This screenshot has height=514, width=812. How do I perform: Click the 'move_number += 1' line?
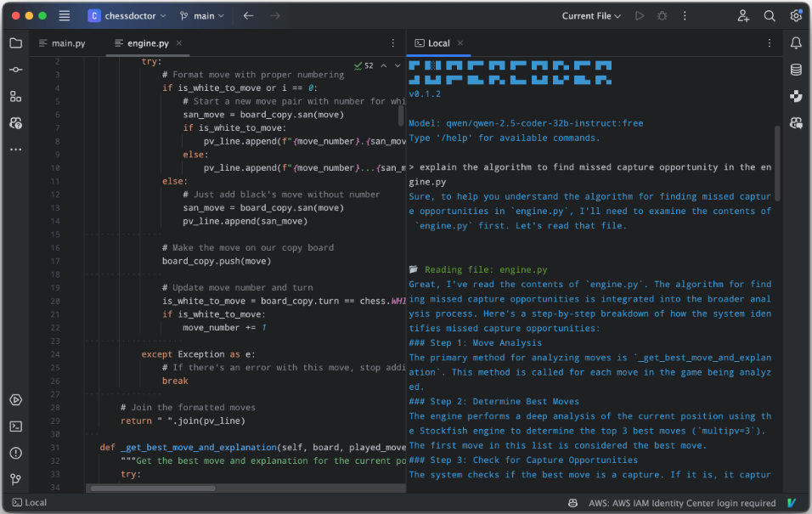click(x=224, y=327)
